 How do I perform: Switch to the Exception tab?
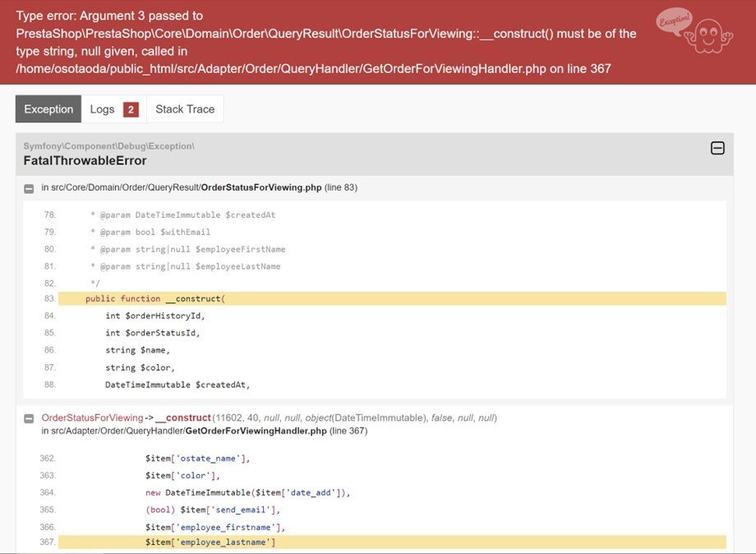click(48, 109)
